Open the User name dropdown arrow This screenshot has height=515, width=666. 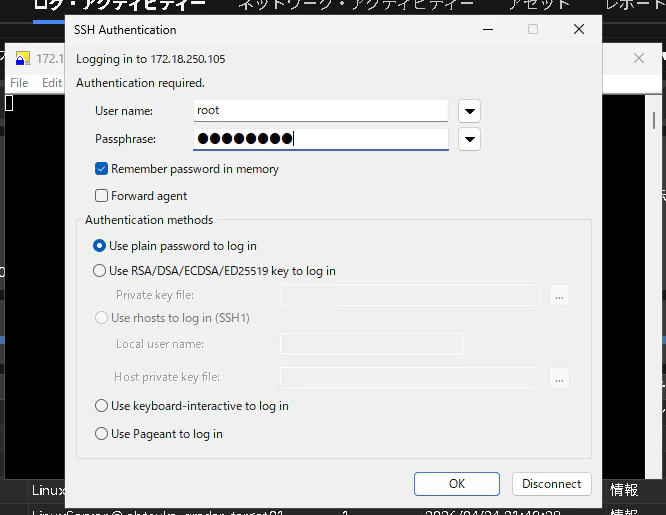tap(469, 111)
